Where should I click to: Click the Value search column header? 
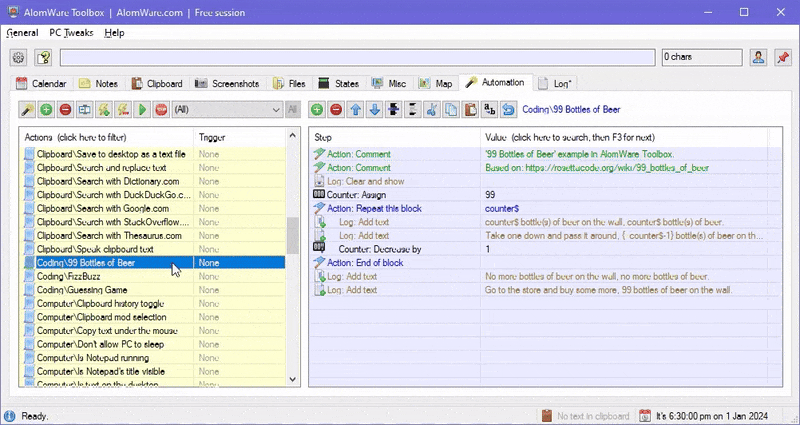570,136
